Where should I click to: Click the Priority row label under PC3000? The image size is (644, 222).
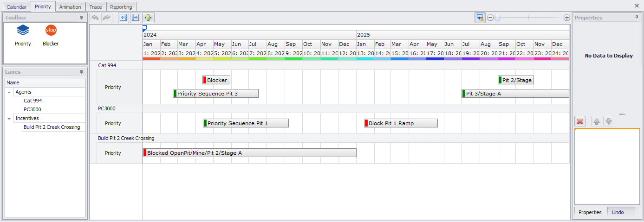tap(113, 123)
